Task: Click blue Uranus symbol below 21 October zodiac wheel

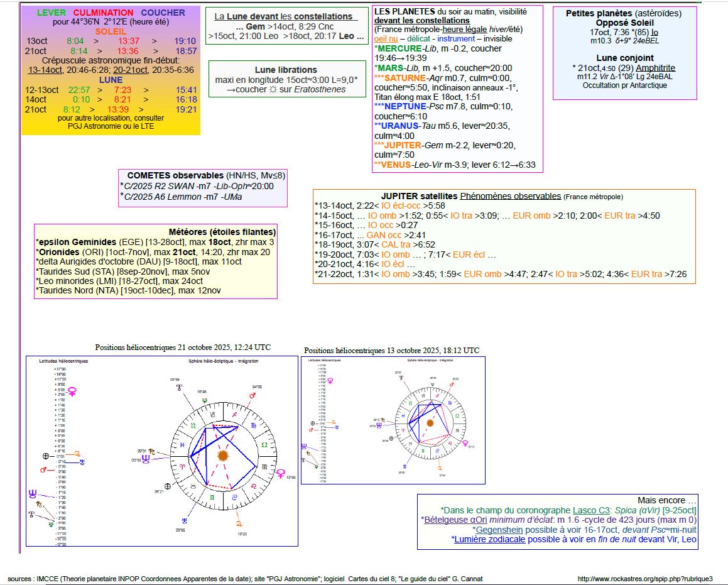Action: click(x=183, y=521)
